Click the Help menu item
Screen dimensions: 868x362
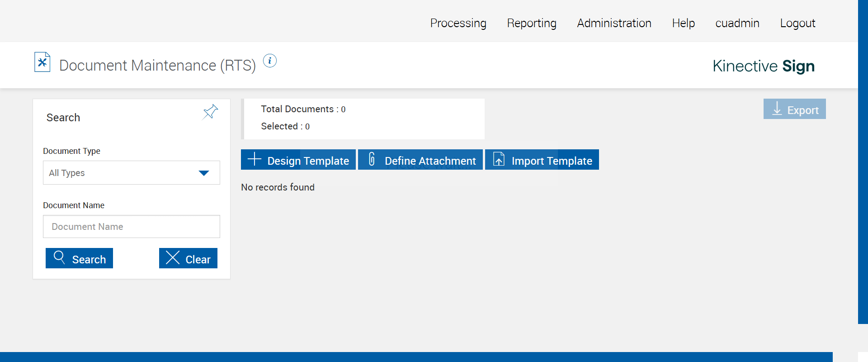point(683,23)
